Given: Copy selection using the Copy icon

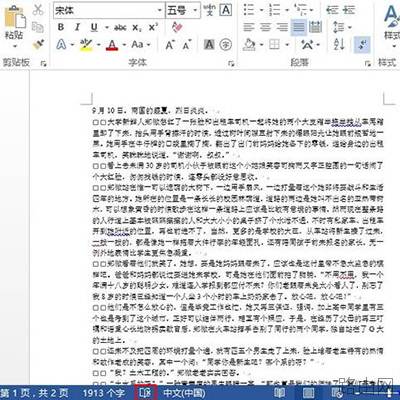Looking at the screenshot, I should click(38, 27).
